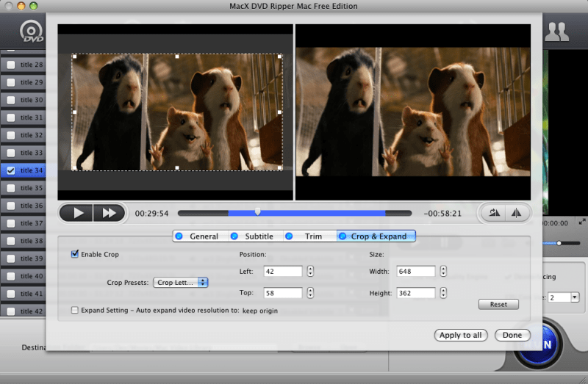This screenshot has height=384, width=588.
Task: Click the keep origin resolution text
Action: pyautogui.click(x=260, y=311)
